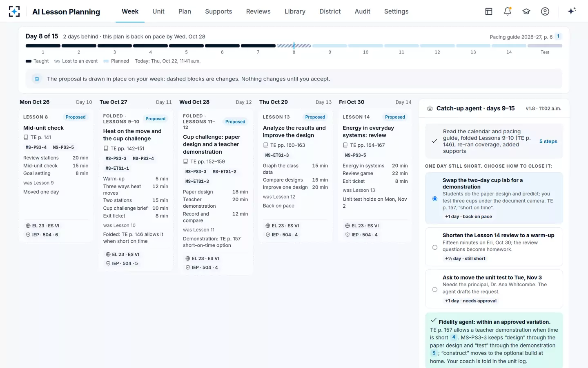Open pacing guide citation 1
588x368 pixels.
pos(558,36)
